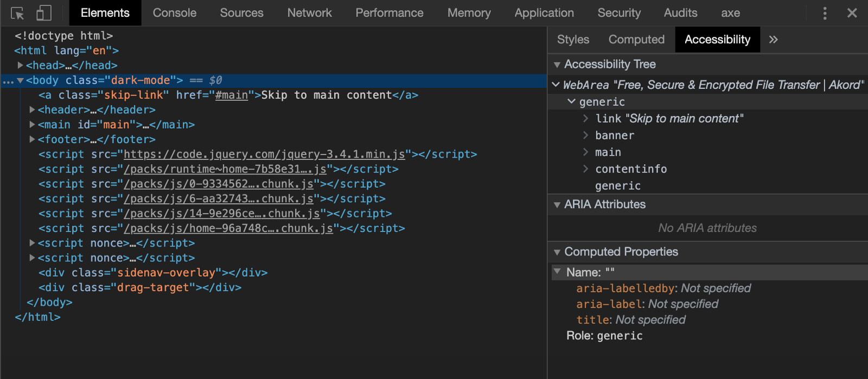Expand the banner accessibility node
The height and width of the screenshot is (379, 868).
pos(585,135)
